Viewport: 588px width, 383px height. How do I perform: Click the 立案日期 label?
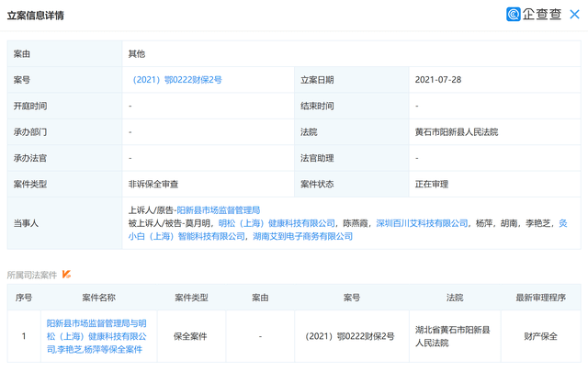click(317, 80)
